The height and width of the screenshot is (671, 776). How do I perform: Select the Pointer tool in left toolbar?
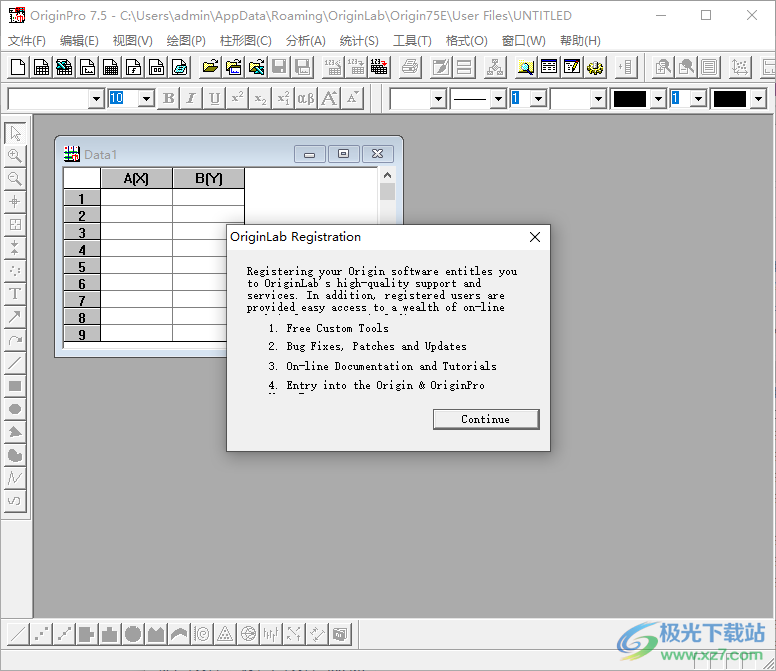click(15, 133)
